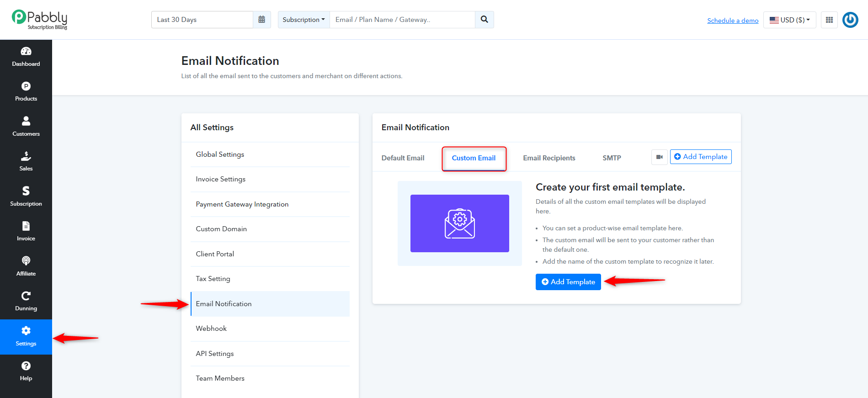Screen dimensions: 868x398
Task: Switch to the SMTP tab
Action: point(612,158)
